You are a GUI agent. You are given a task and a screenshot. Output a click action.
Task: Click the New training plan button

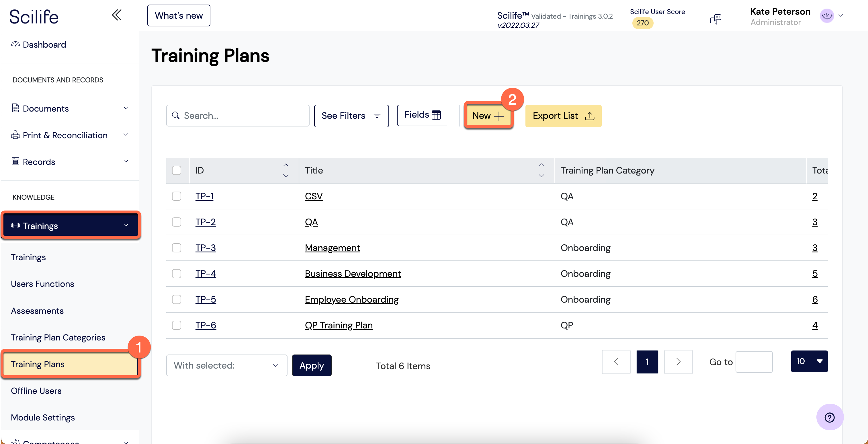click(488, 116)
